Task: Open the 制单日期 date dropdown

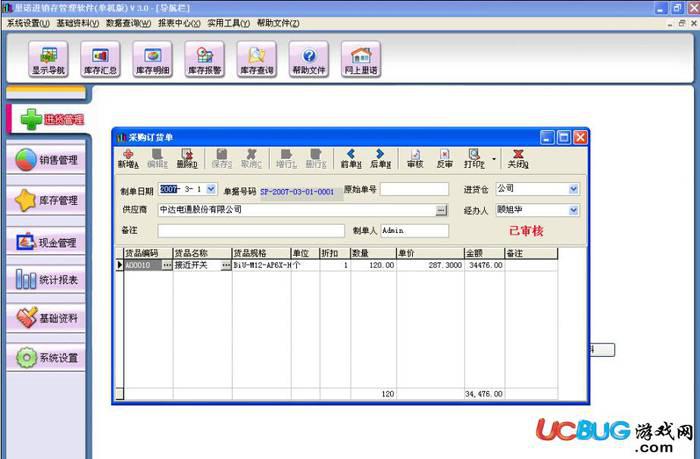Action: (x=211, y=189)
